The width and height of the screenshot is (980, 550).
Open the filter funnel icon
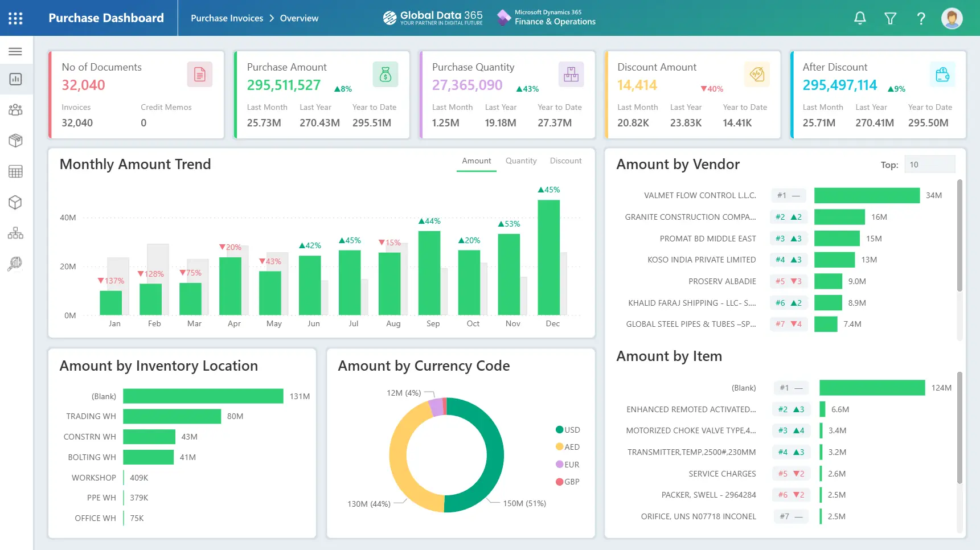pyautogui.click(x=890, y=18)
